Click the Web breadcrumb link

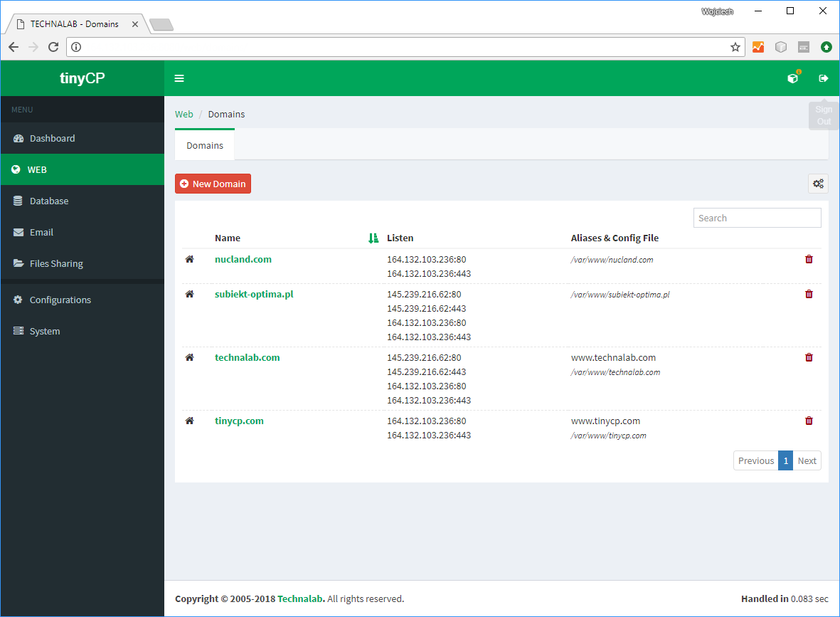(x=184, y=114)
